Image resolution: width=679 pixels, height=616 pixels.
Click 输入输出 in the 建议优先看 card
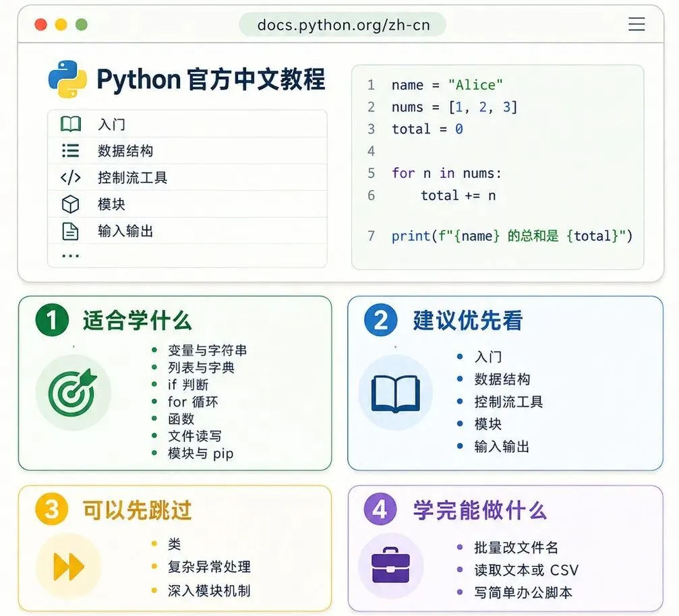(502, 446)
